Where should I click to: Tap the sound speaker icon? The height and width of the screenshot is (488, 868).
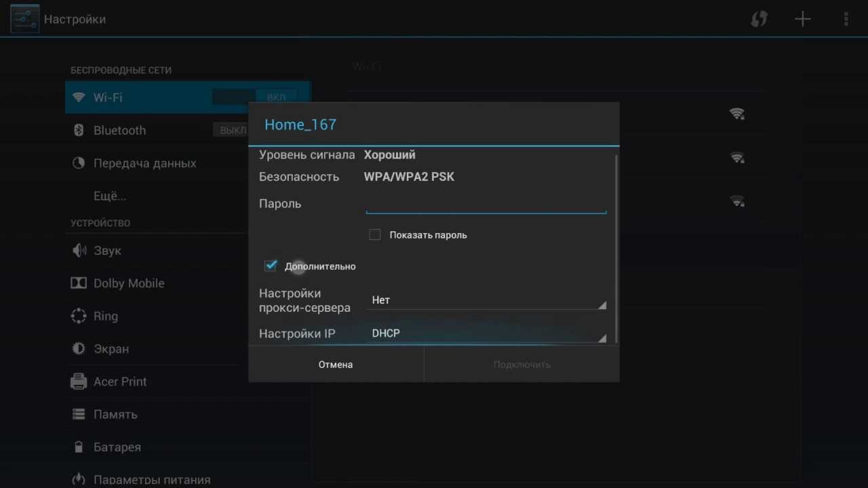[79, 250]
